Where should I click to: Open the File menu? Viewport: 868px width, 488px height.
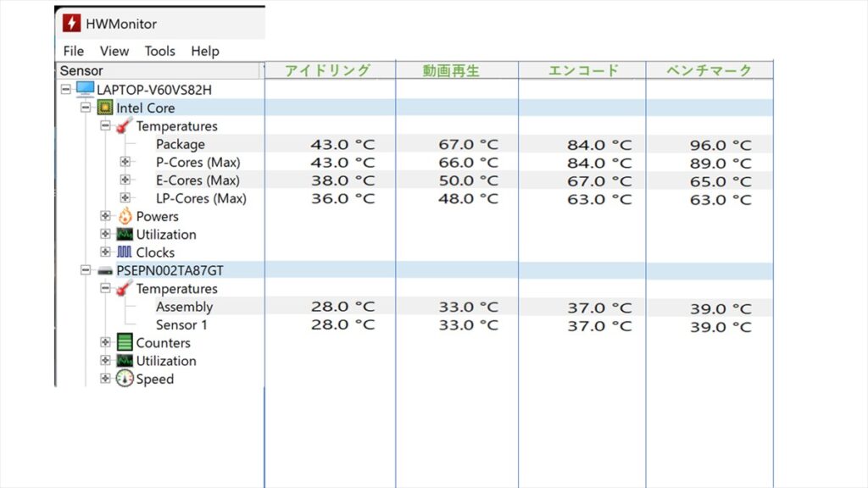tap(74, 51)
